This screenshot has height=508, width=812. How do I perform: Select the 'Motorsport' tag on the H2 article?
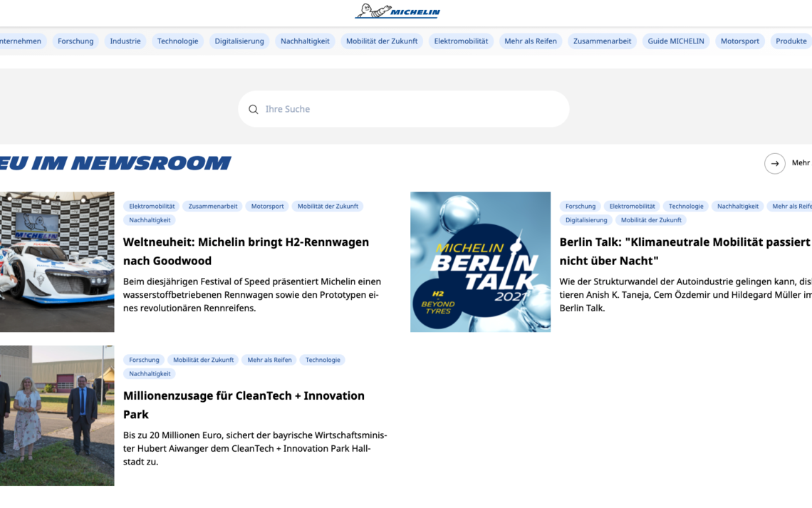(267, 206)
